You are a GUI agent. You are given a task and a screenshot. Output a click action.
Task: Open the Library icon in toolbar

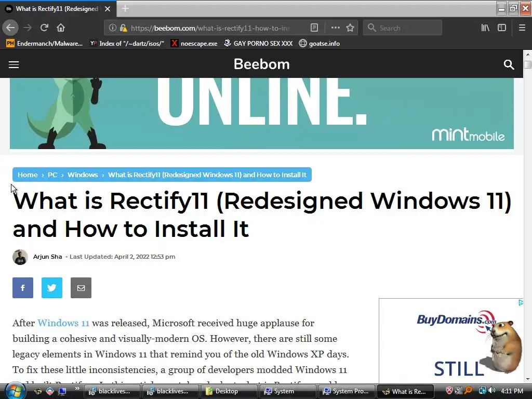point(485,28)
